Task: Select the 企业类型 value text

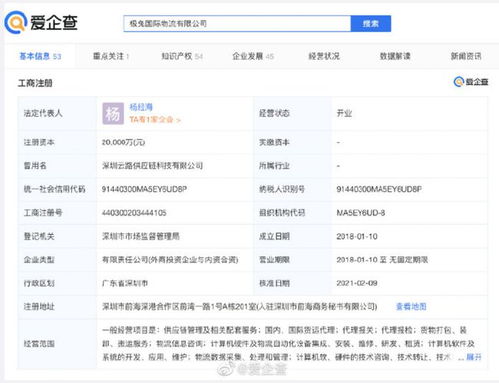Action: pos(170,260)
